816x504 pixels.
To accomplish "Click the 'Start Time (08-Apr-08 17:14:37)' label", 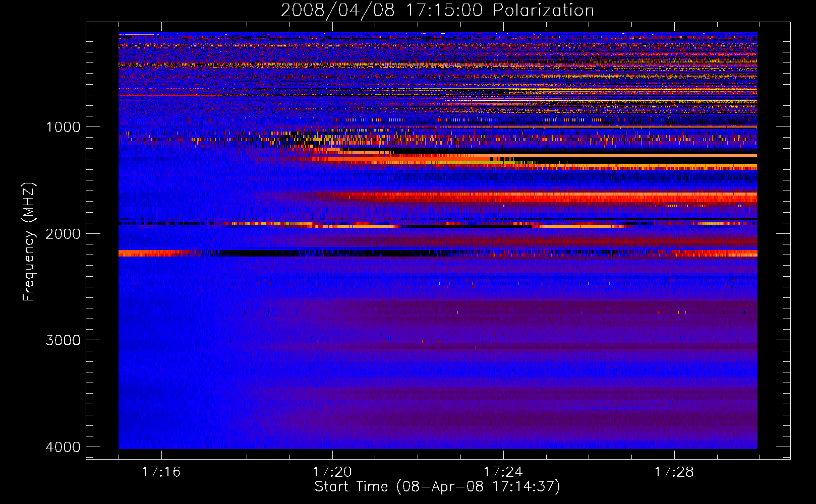I will (437, 487).
